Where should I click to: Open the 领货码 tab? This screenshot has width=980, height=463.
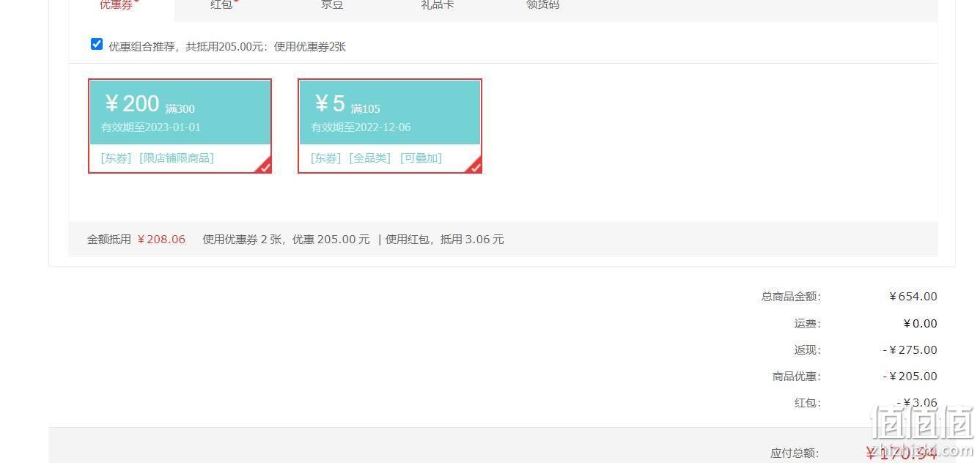542,5
